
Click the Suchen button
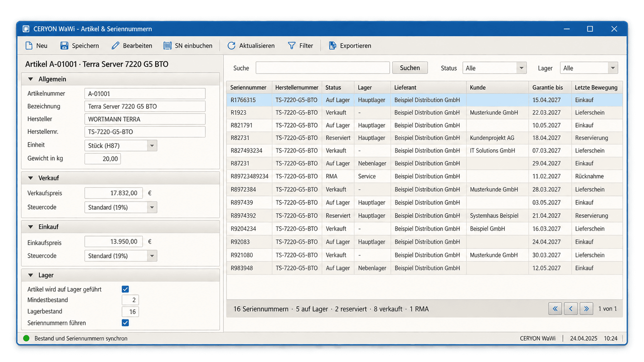point(410,68)
